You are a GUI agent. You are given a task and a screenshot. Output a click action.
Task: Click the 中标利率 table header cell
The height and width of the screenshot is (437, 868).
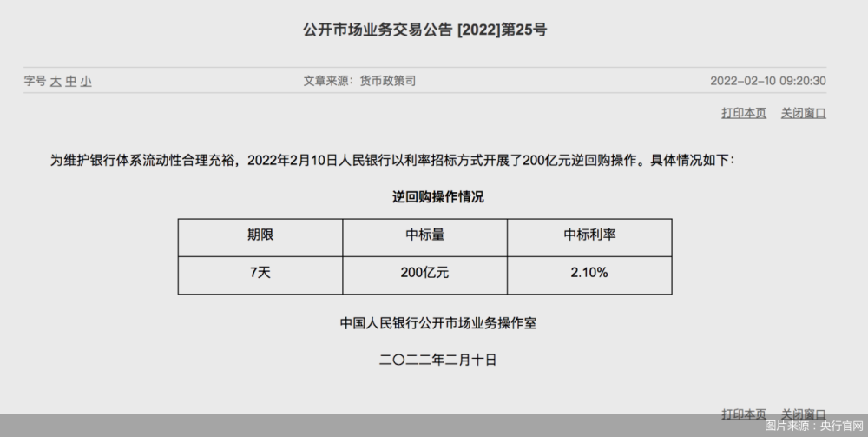589,237
